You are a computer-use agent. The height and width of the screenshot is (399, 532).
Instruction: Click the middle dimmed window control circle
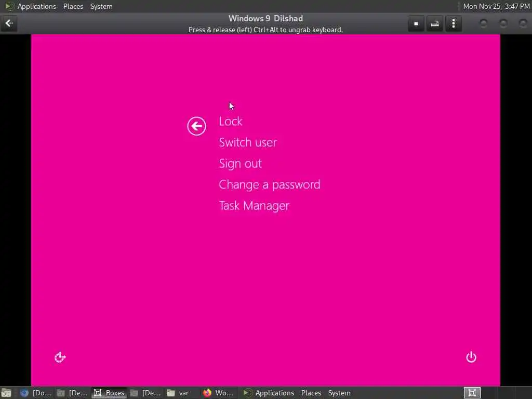pos(503,23)
